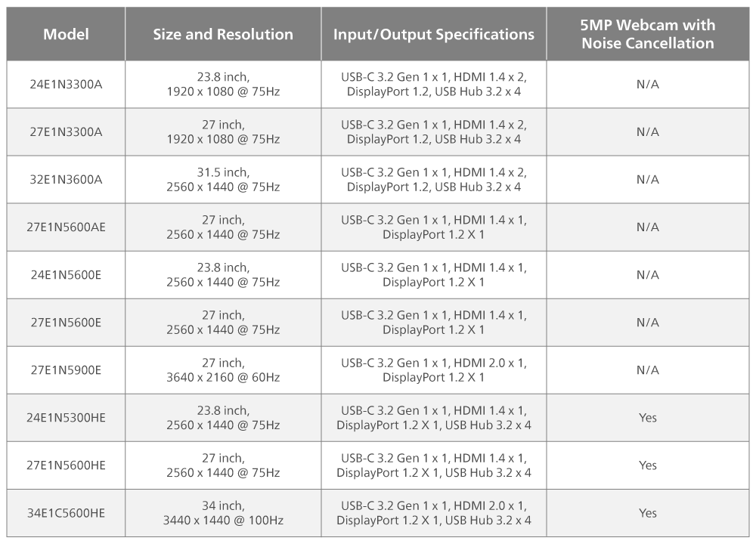
Task: Select the 32E1N3600A model cell
Action: 66,180
